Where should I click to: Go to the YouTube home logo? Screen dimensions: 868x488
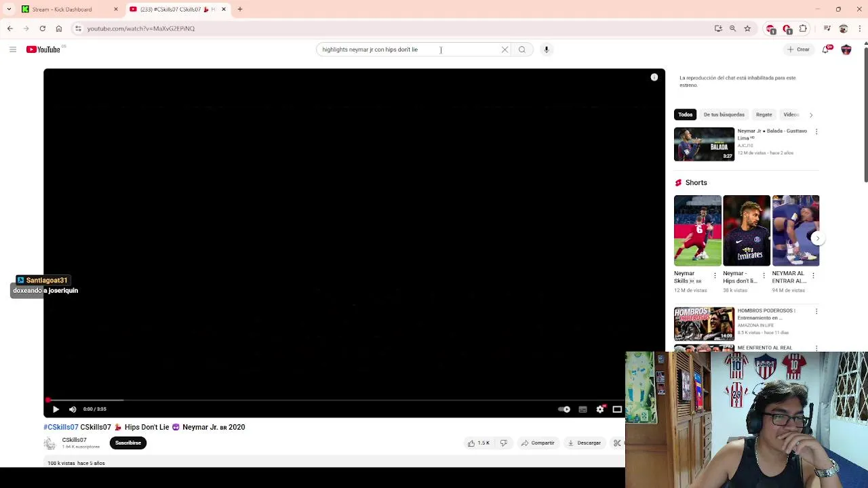[43, 49]
